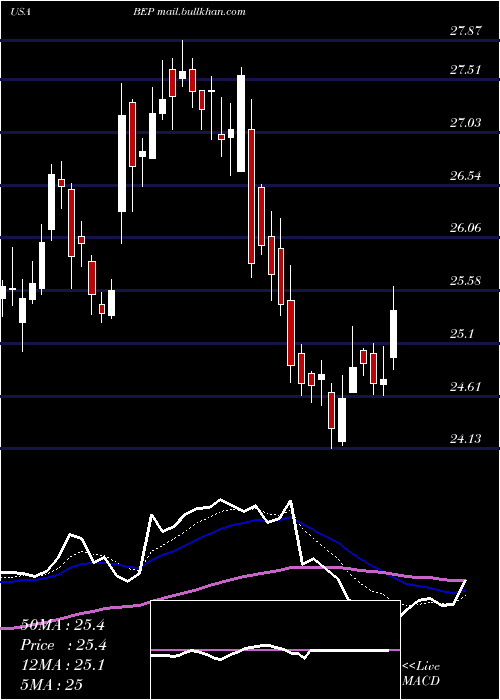The height and width of the screenshot is (700, 500).
Task: Click the last white candlestick near 25.58
Action: pos(393,334)
